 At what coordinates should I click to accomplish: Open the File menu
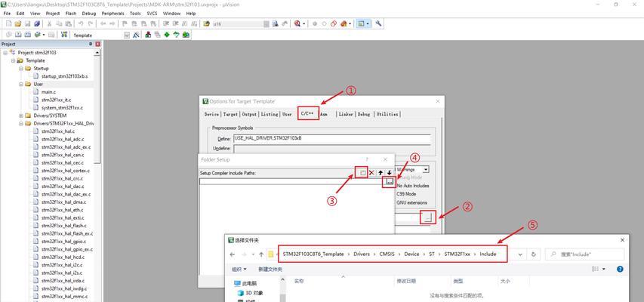tap(7, 13)
